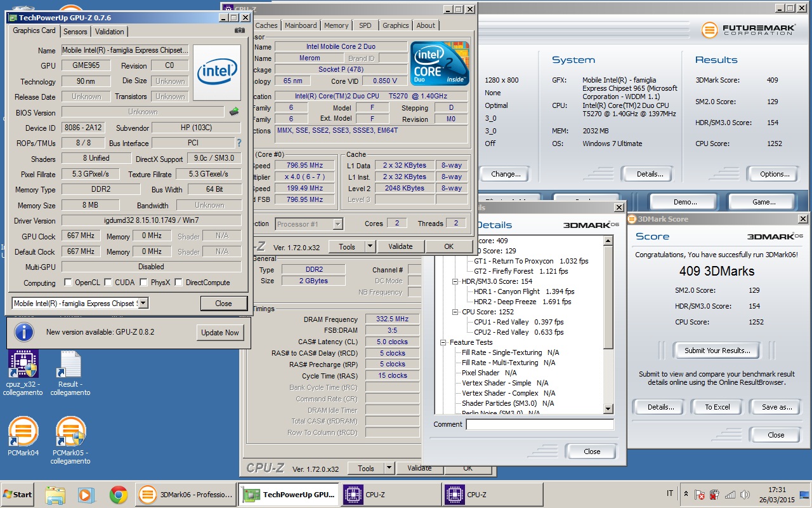Open the SPD tab in CPU-Z

pyautogui.click(x=365, y=25)
